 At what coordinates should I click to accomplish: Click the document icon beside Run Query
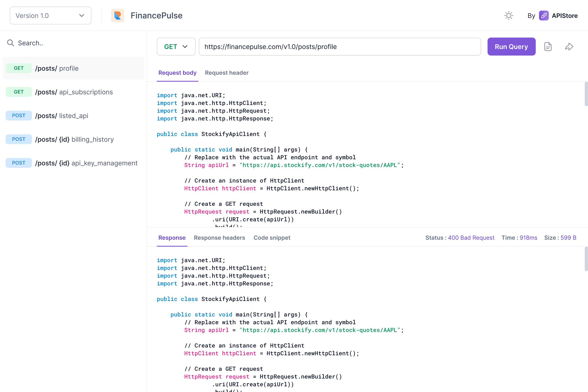pos(548,47)
